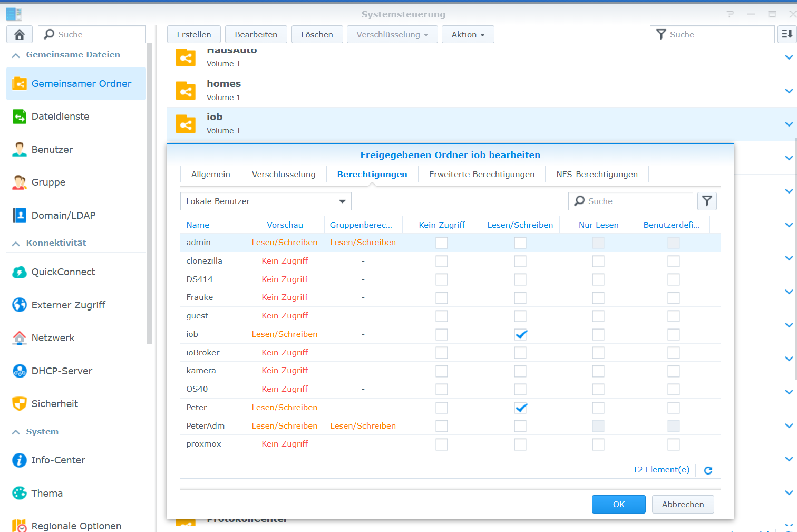Click the sort order icon in toolbar
The width and height of the screenshot is (797, 532).
point(787,34)
